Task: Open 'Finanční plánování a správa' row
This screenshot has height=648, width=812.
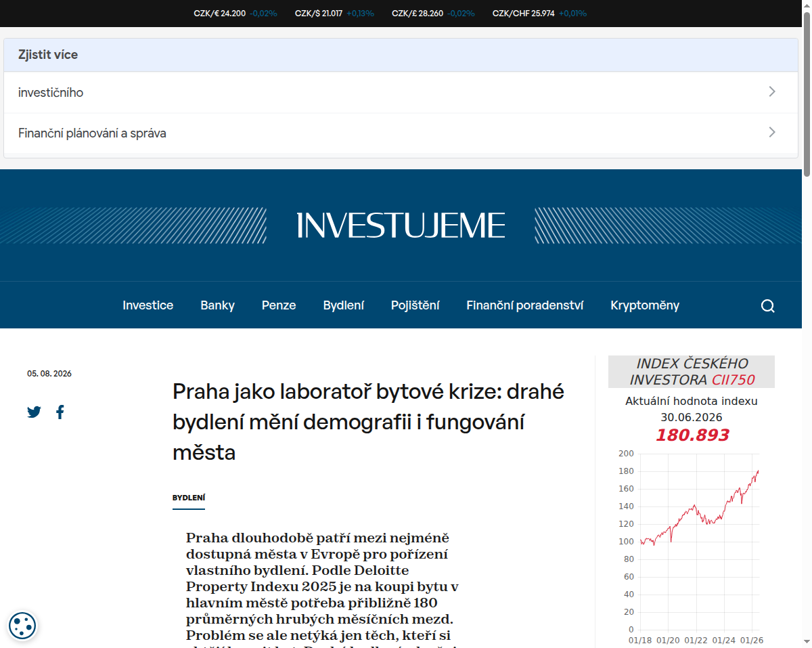Action: (x=401, y=133)
